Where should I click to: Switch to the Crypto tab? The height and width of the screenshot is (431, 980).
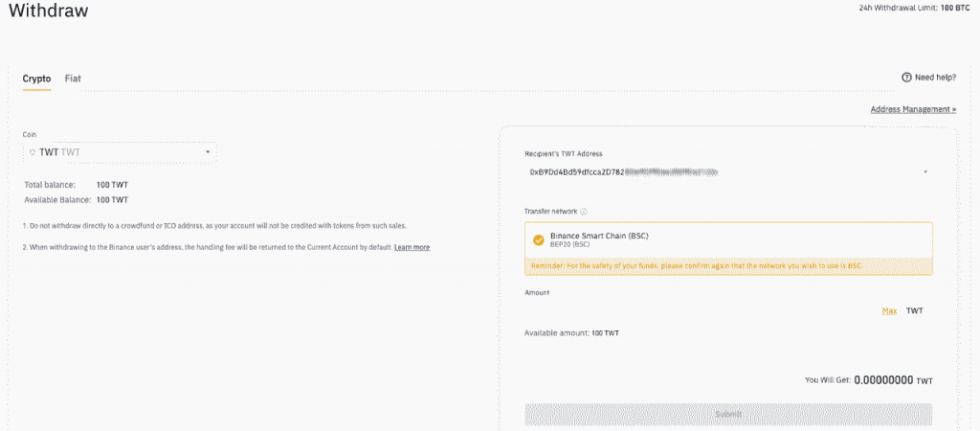36,78
